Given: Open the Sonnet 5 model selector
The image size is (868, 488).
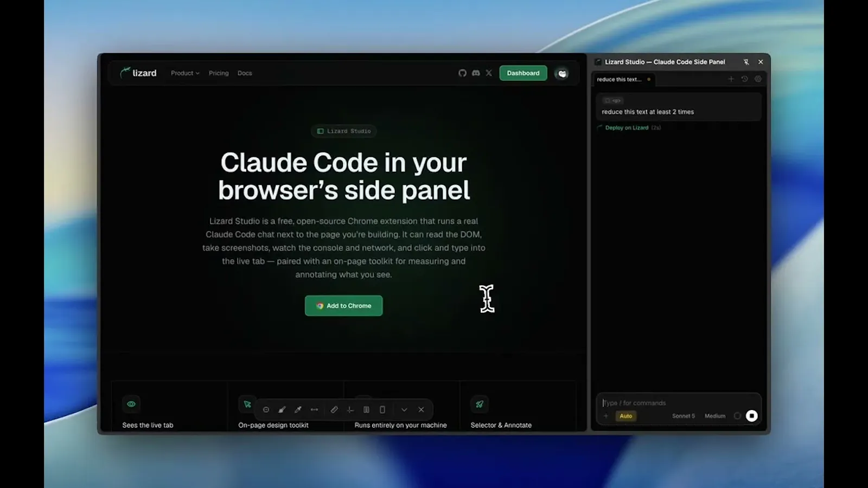Looking at the screenshot, I should point(684,416).
